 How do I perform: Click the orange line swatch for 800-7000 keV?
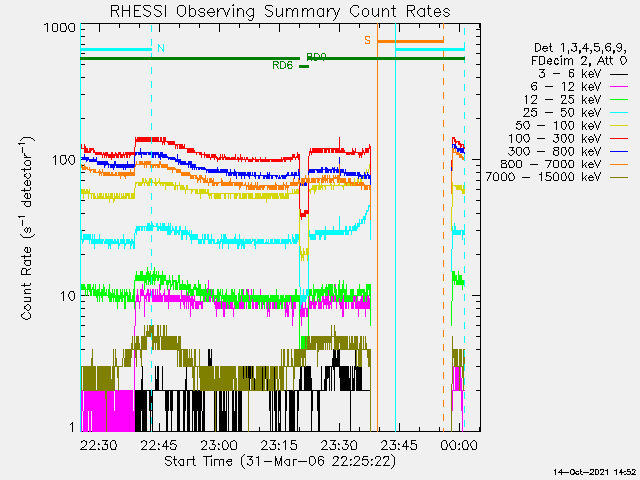[x=619, y=164]
